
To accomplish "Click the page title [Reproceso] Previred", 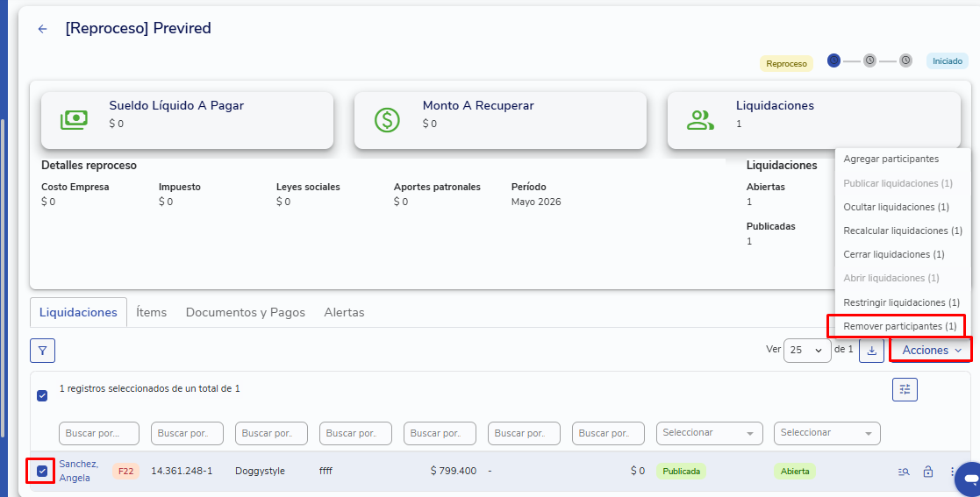I will click(x=138, y=28).
